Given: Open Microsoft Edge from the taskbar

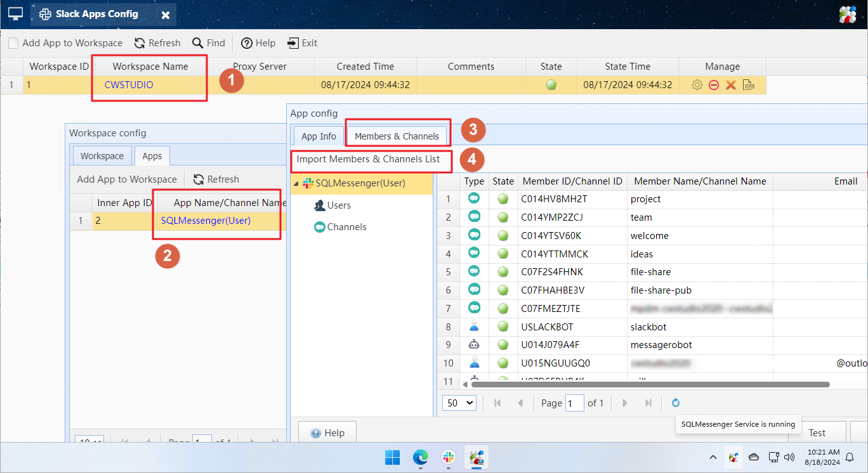Looking at the screenshot, I should [x=421, y=457].
